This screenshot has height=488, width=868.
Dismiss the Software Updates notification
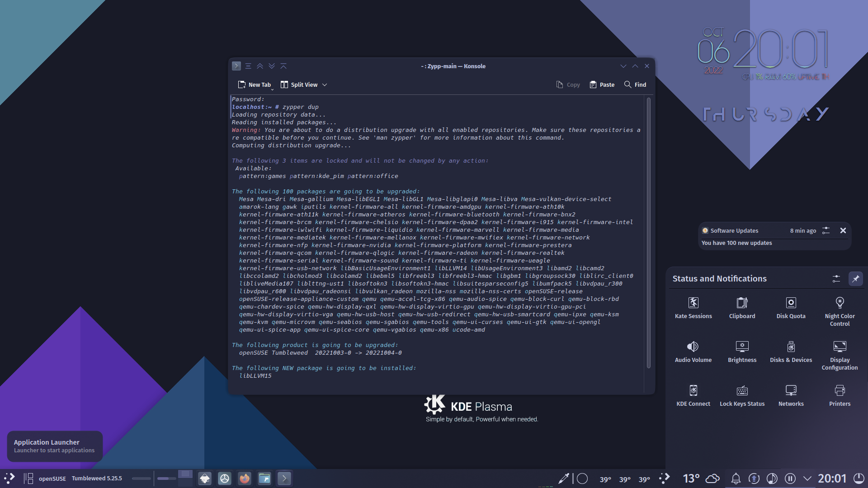tap(843, 230)
